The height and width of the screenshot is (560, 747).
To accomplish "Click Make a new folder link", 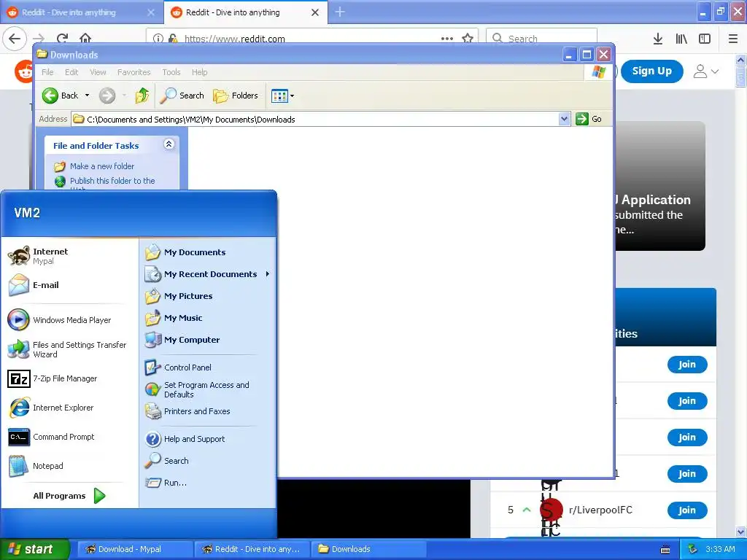I will point(102,166).
